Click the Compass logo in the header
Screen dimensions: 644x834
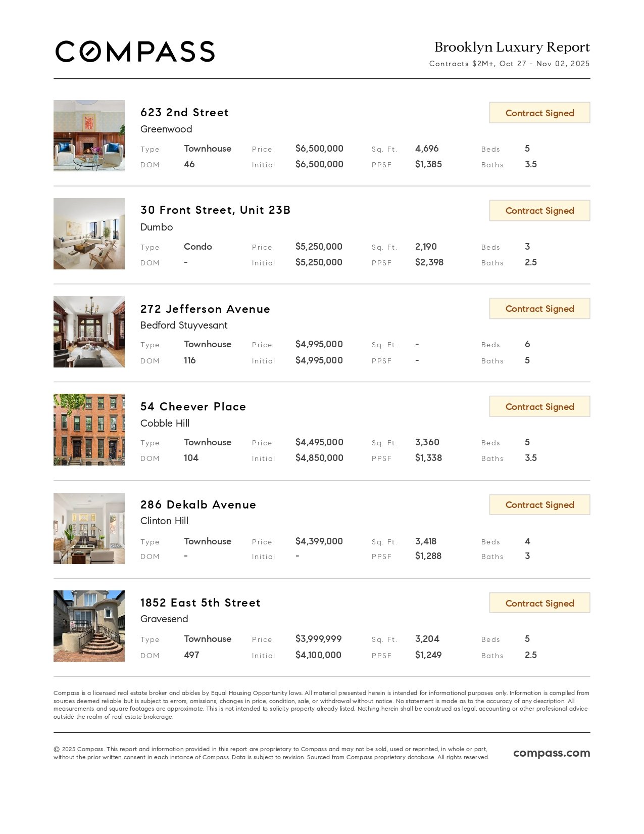tap(135, 52)
